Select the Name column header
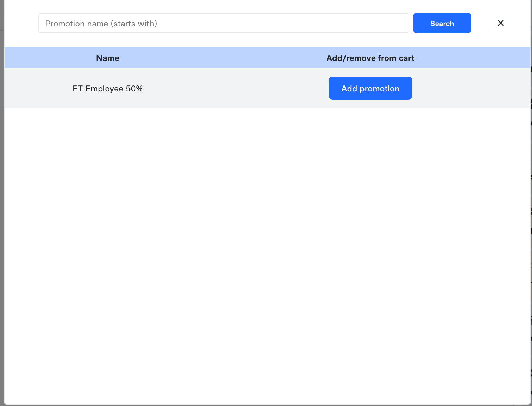The width and height of the screenshot is (532, 406). pyautogui.click(x=108, y=58)
